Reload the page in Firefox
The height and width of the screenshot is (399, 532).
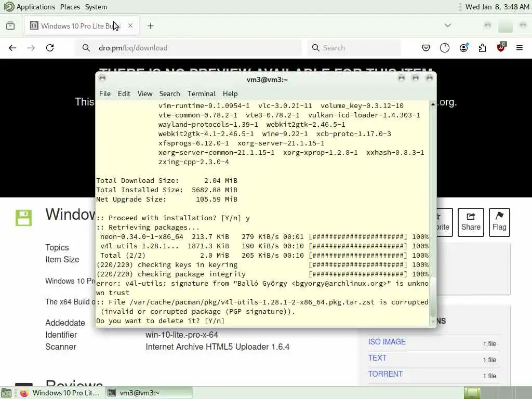coord(50,48)
